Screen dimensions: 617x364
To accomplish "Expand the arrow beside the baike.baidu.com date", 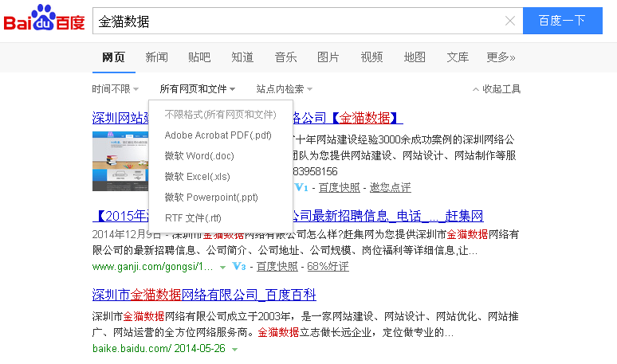I will 235,349.
